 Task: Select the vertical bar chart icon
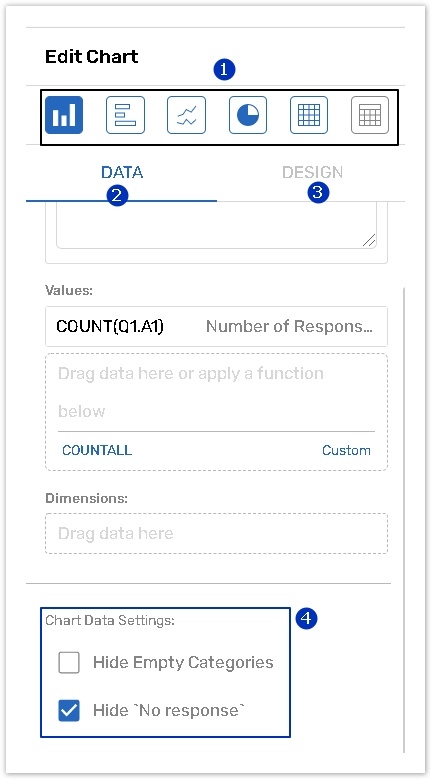pyautogui.click(x=64, y=115)
